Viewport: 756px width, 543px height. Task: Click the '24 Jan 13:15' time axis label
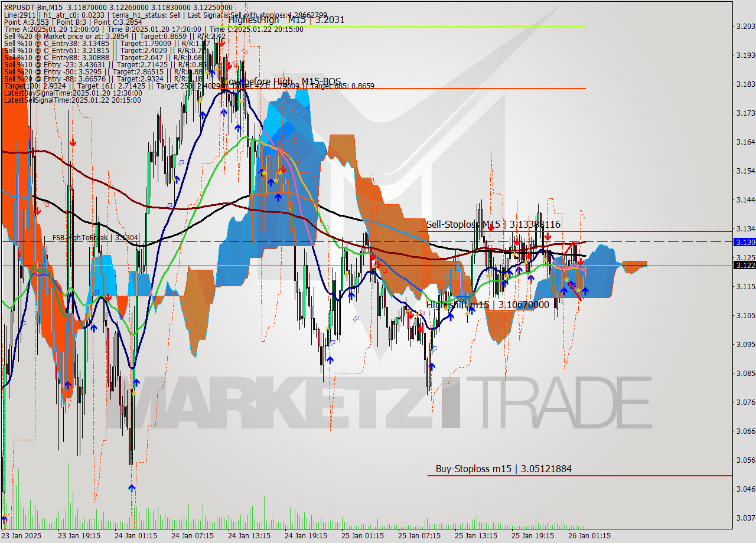(x=249, y=536)
